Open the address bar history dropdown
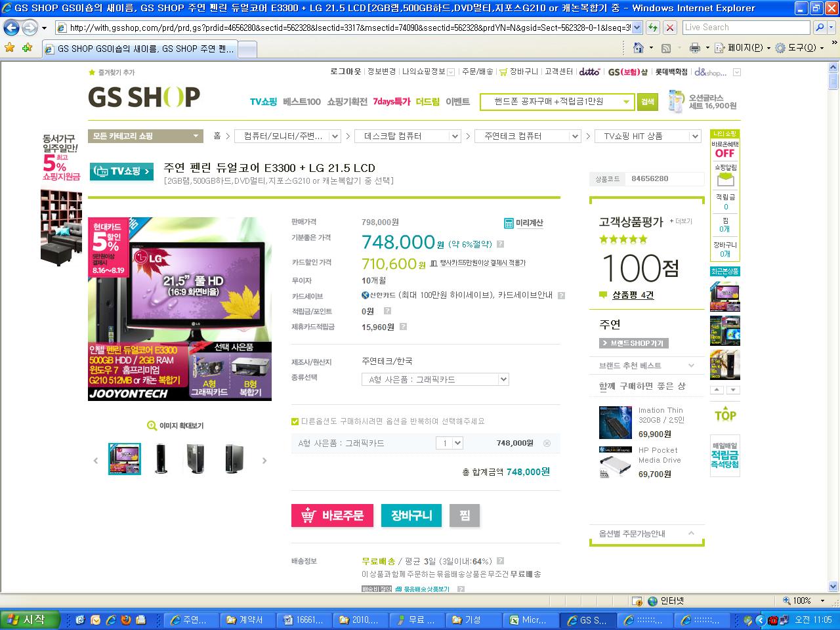 pyautogui.click(x=636, y=28)
